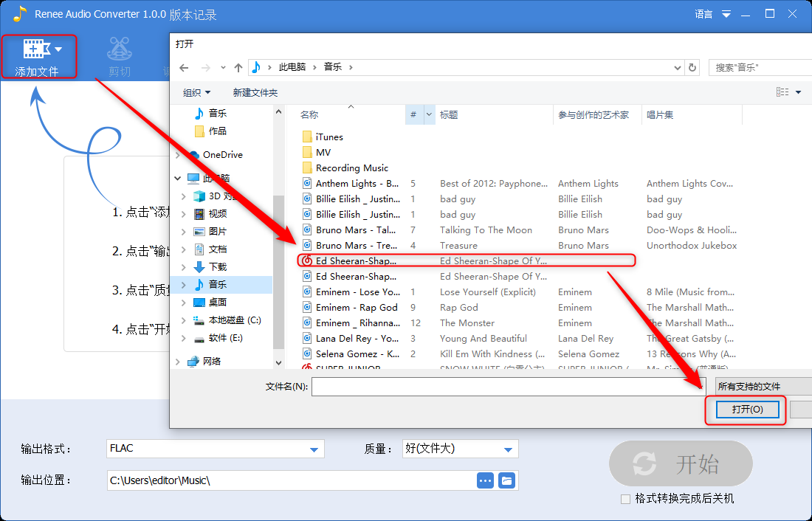Click 新建文件夹 to create a folder
The image size is (812, 521).
click(x=255, y=93)
